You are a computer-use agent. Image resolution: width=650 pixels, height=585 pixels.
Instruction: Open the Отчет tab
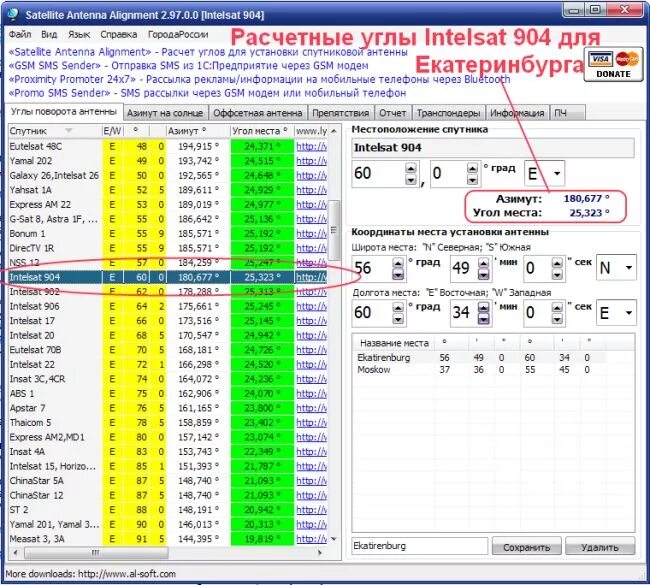[393, 113]
